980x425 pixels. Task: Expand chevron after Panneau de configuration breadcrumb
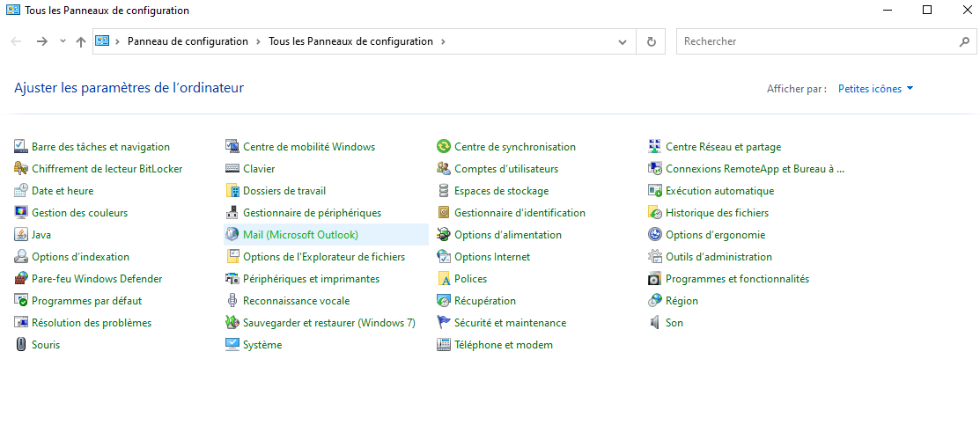pos(258,41)
